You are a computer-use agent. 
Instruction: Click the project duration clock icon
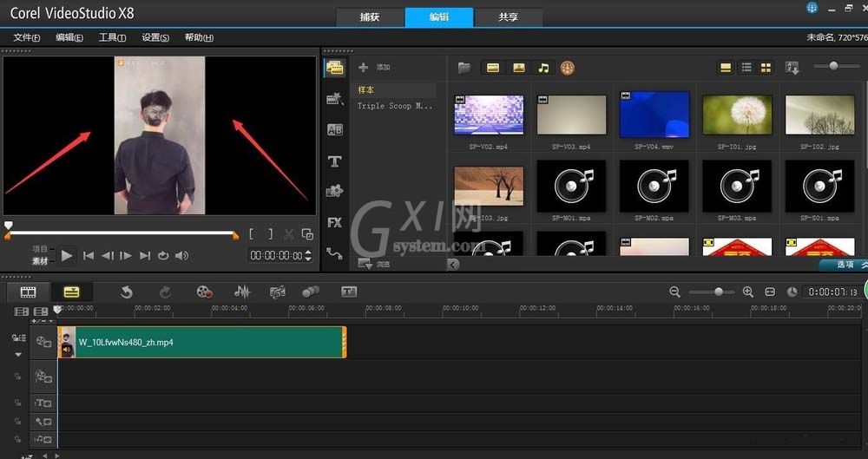[x=792, y=292]
